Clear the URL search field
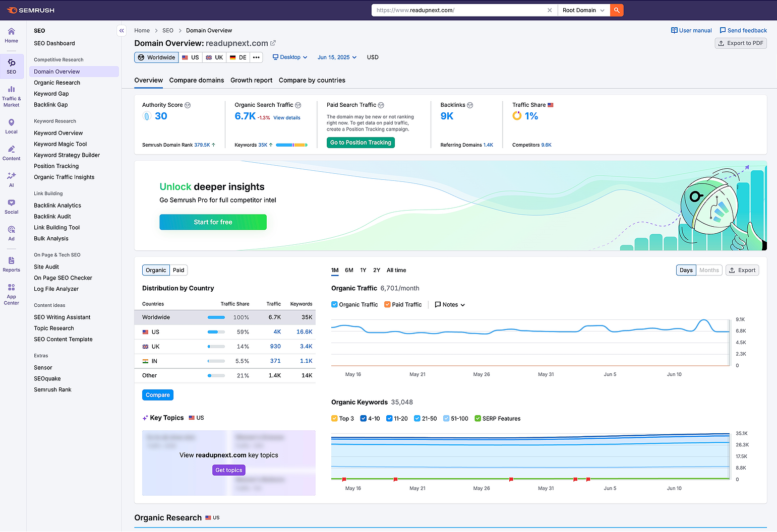777x532 pixels. pyautogui.click(x=550, y=10)
